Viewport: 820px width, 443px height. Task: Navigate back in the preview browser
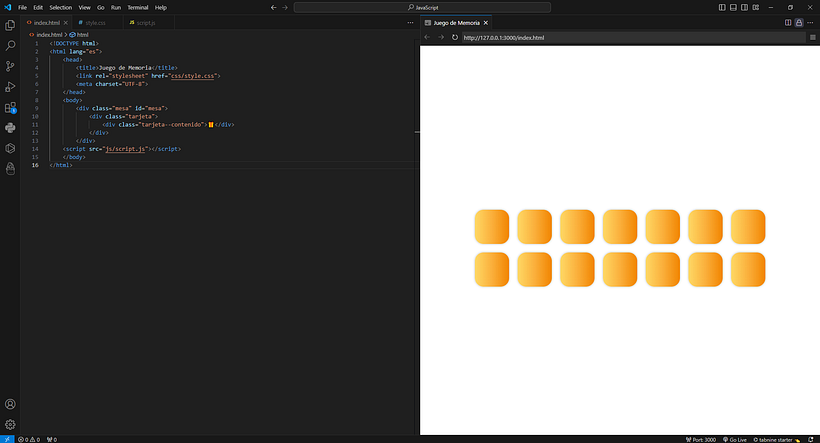427,37
